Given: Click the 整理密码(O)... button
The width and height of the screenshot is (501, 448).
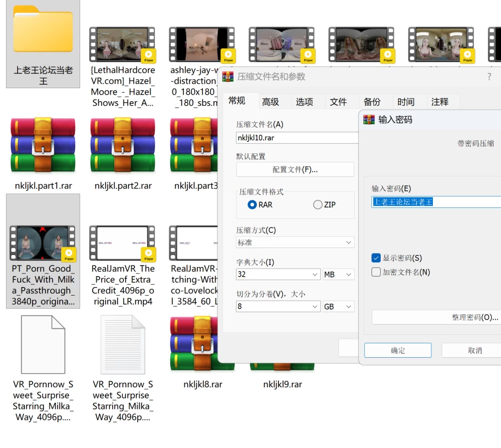Looking at the screenshot, I should (436, 317).
